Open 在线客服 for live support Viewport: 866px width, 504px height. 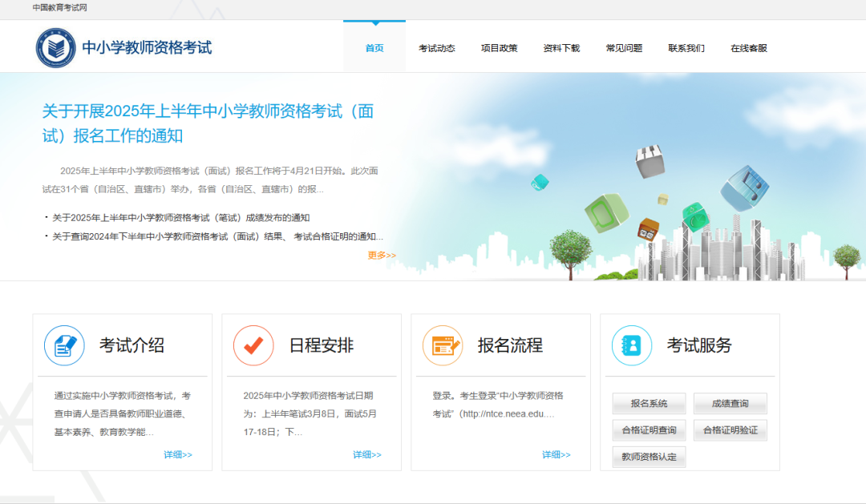(x=748, y=47)
